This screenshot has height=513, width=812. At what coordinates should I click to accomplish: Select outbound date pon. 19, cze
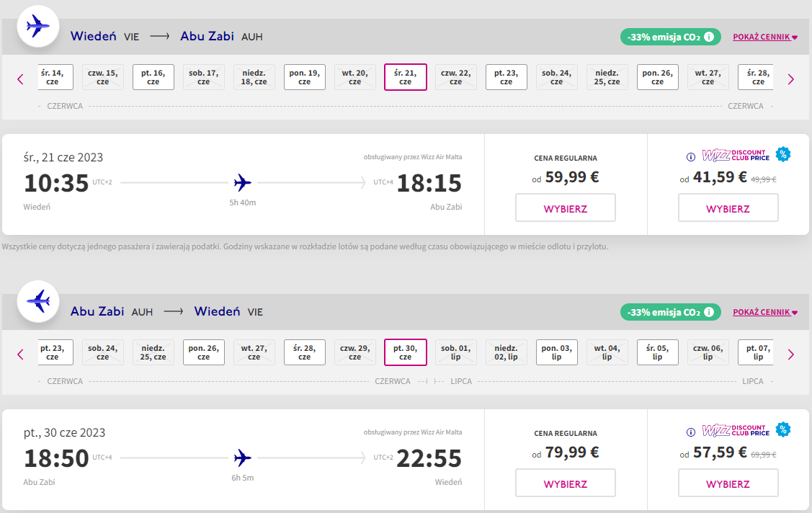(x=305, y=77)
